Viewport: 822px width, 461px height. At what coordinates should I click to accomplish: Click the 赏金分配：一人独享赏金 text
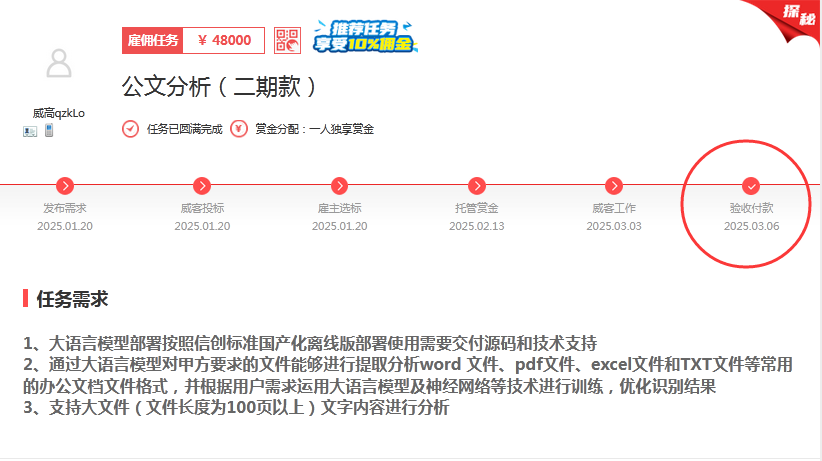pyautogui.click(x=315, y=129)
